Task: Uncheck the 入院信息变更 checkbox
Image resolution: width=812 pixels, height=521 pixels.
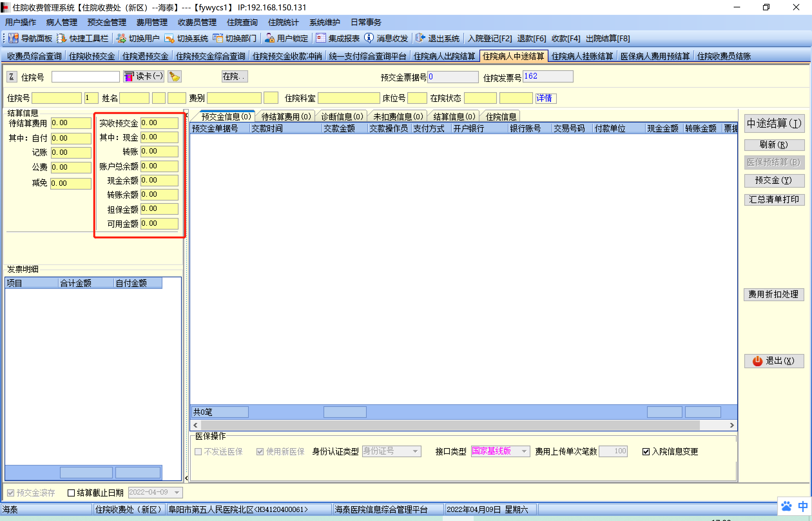Action: click(x=646, y=452)
